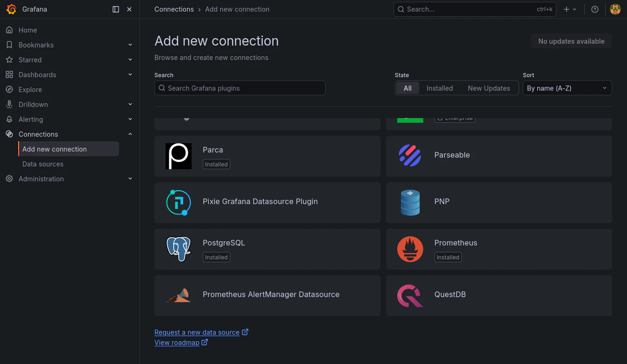Focus the top Search bar
The width and height of the screenshot is (627, 364).
(474, 9)
